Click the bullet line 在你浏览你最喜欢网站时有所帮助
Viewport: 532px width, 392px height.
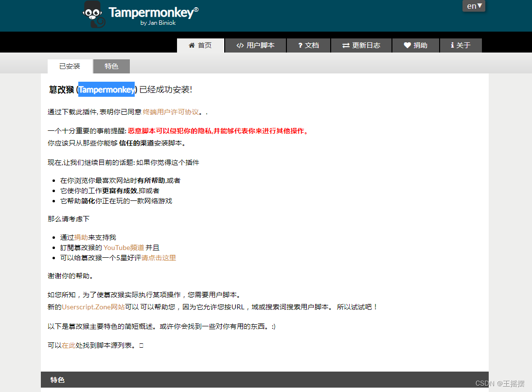(121, 180)
